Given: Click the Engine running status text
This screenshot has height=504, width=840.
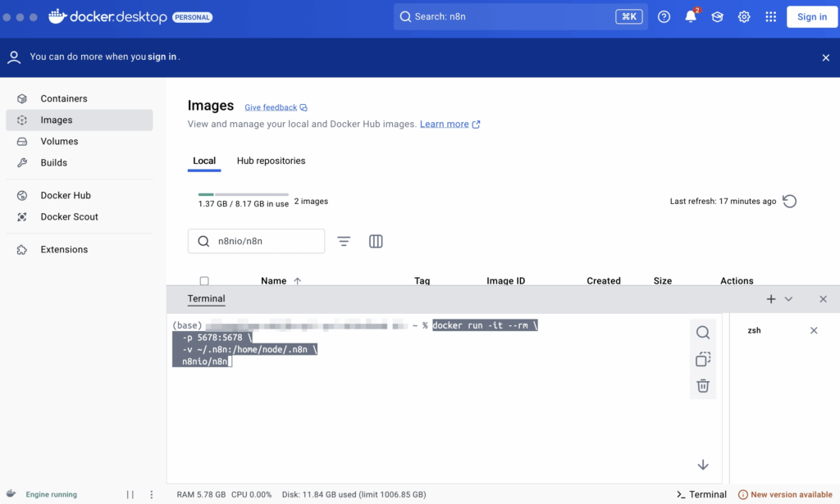Looking at the screenshot, I should [52, 494].
